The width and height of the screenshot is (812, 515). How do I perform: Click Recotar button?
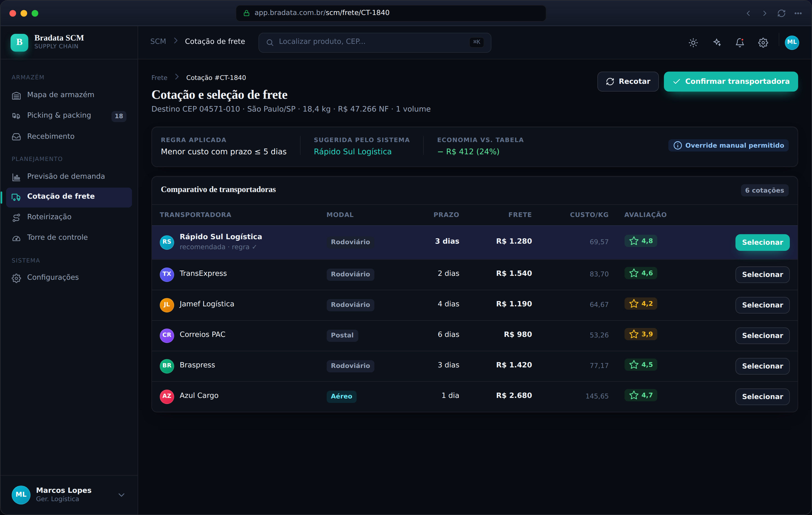tap(628, 81)
